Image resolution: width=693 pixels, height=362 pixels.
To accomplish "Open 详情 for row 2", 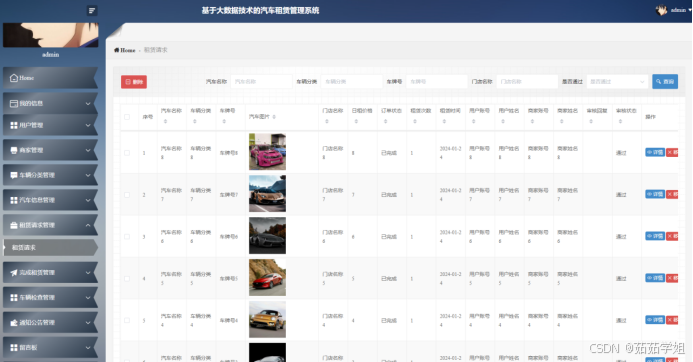I will coord(655,194).
